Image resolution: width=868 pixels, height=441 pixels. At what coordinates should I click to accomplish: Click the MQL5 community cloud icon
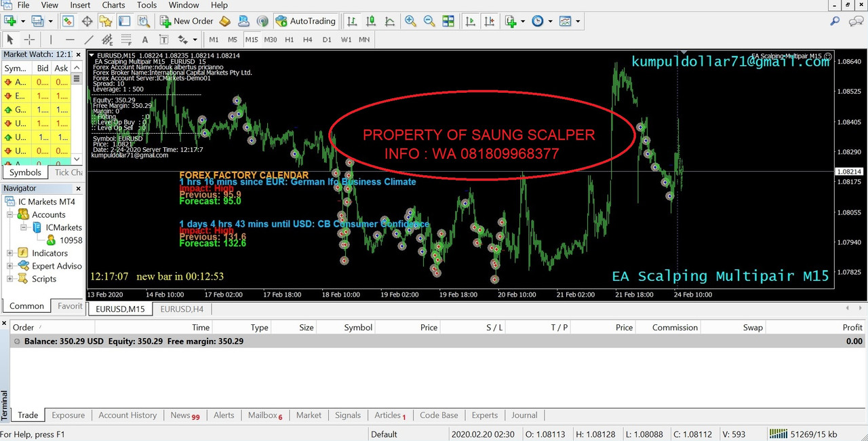pos(243,21)
